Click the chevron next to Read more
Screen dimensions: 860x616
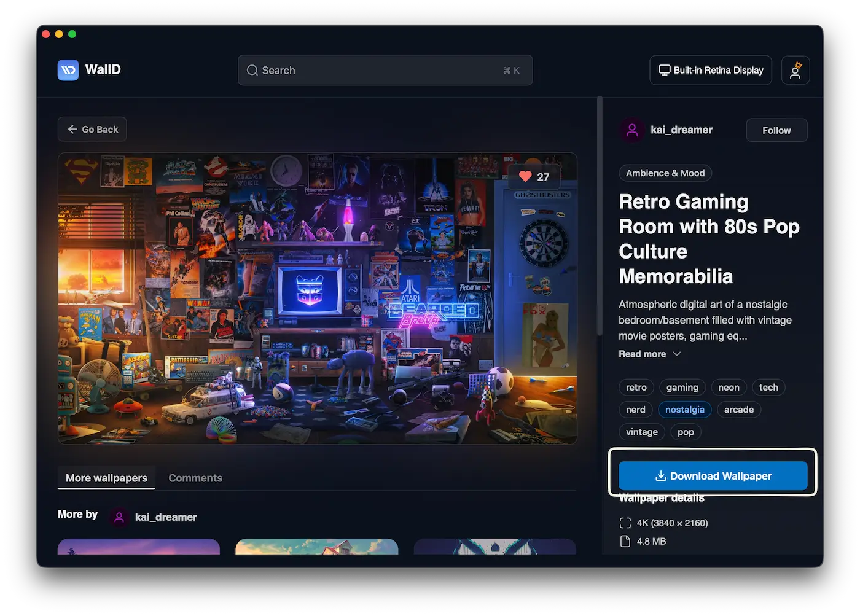[677, 354]
